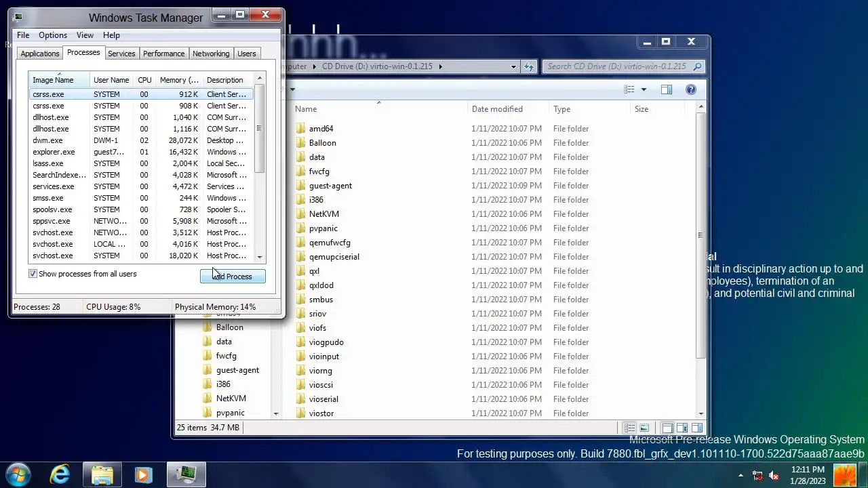Sort Explorer by Date modified column
This screenshot has width=868, height=488.
pyautogui.click(x=508, y=109)
